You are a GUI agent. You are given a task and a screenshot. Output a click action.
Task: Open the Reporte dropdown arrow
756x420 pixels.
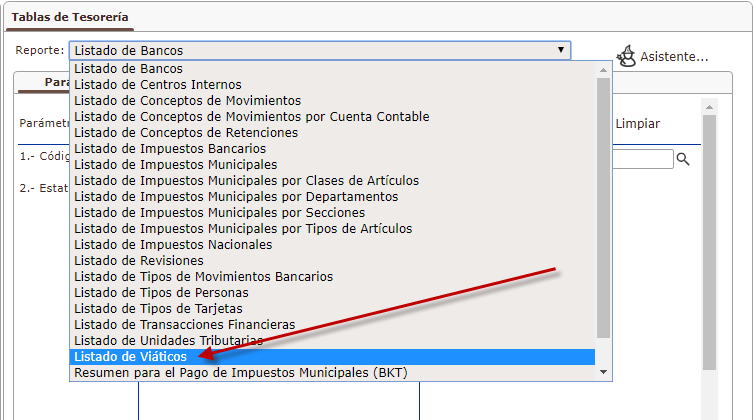point(561,50)
